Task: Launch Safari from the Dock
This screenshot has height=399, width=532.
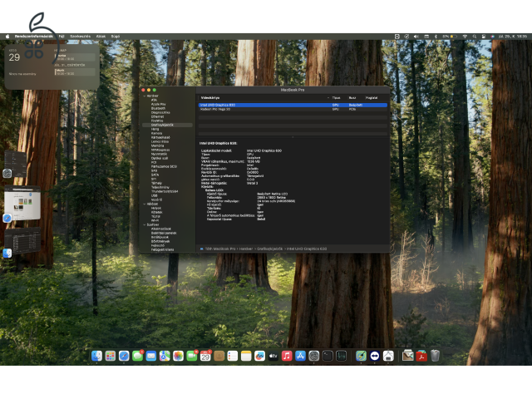Action: (124, 356)
